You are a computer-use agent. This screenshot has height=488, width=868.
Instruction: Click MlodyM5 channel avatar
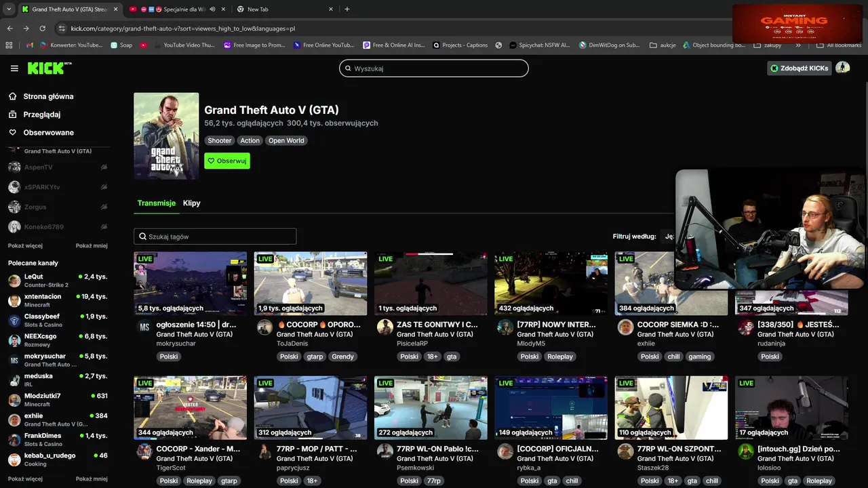click(505, 327)
